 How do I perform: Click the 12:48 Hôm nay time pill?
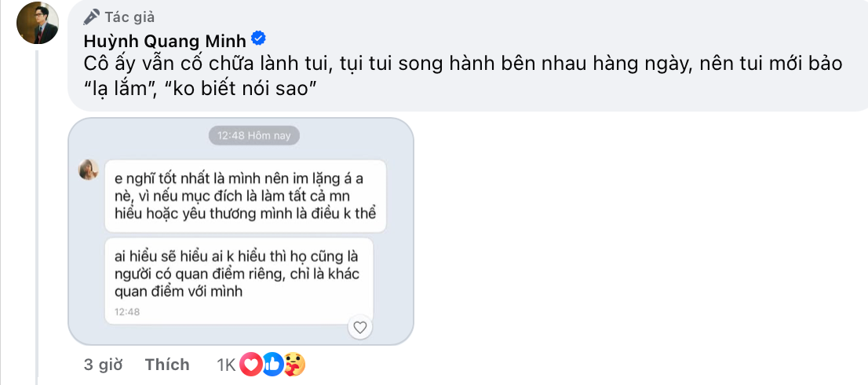[254, 135]
